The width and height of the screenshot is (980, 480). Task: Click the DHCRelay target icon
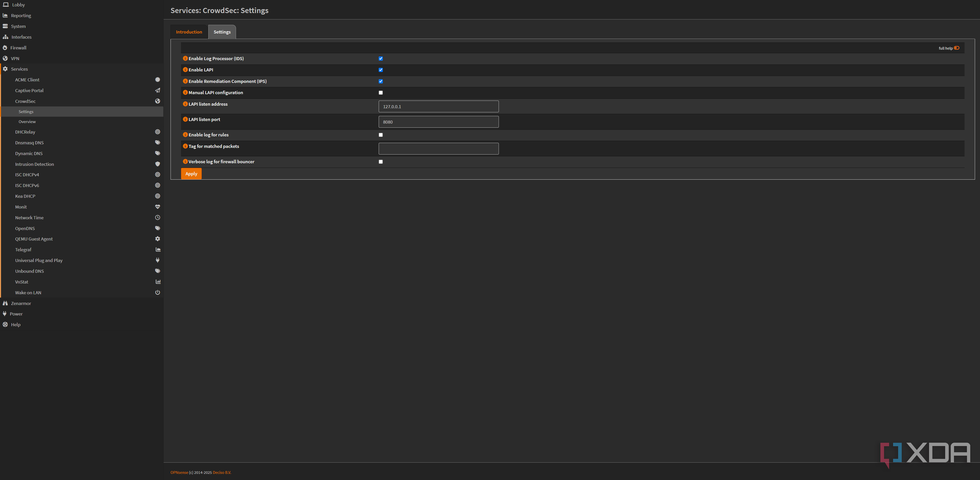(x=157, y=132)
